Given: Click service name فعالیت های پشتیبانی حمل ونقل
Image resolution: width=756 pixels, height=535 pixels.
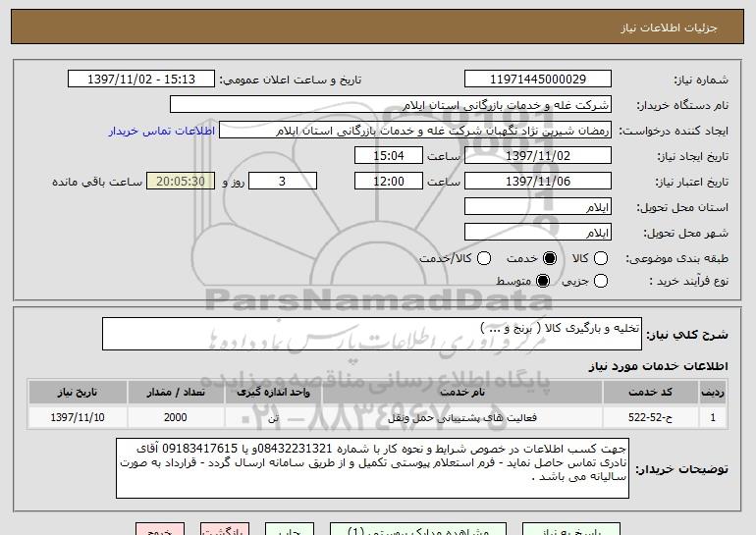Looking at the screenshot, I should 462,417.
